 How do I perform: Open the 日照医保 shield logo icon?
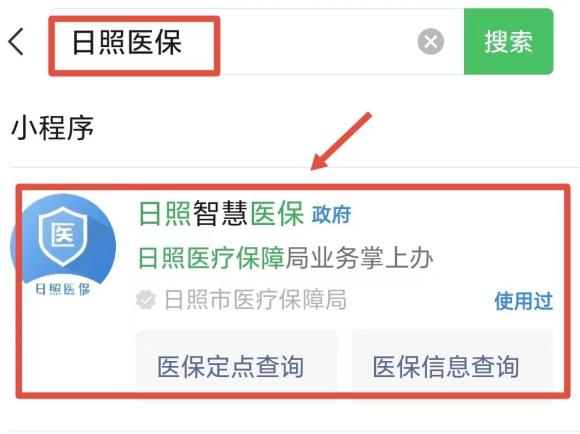click(63, 246)
